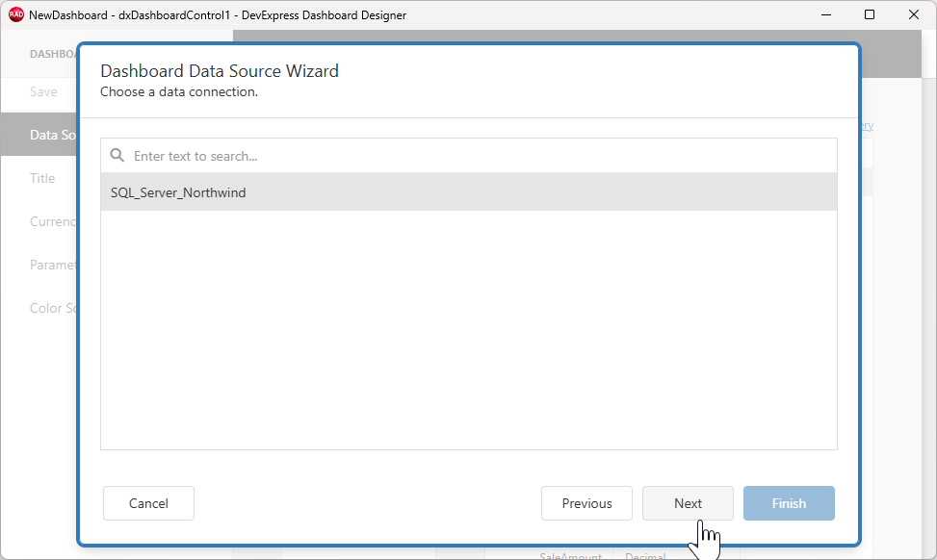This screenshot has height=560, width=937.
Task: Click the RAD application icon in the title bar
Action: [x=16, y=15]
